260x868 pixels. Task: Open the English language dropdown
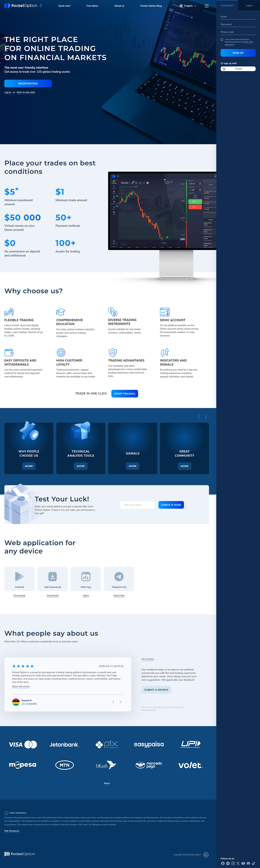188,6
